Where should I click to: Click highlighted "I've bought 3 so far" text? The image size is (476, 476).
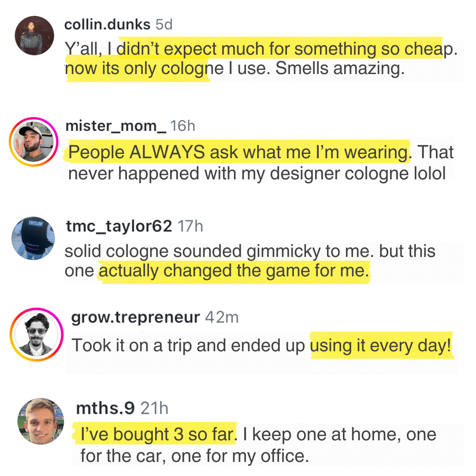point(157,435)
